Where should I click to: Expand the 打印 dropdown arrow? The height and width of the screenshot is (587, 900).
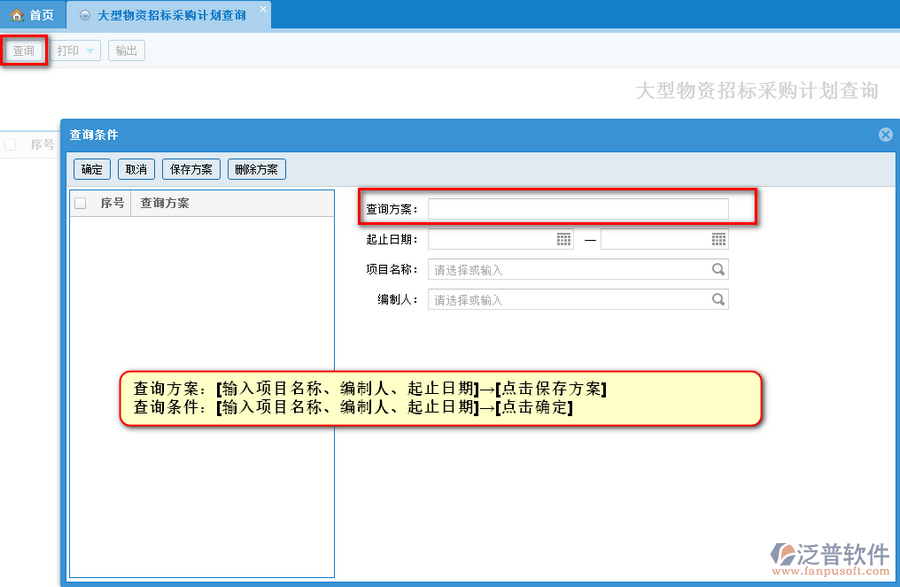click(90, 51)
